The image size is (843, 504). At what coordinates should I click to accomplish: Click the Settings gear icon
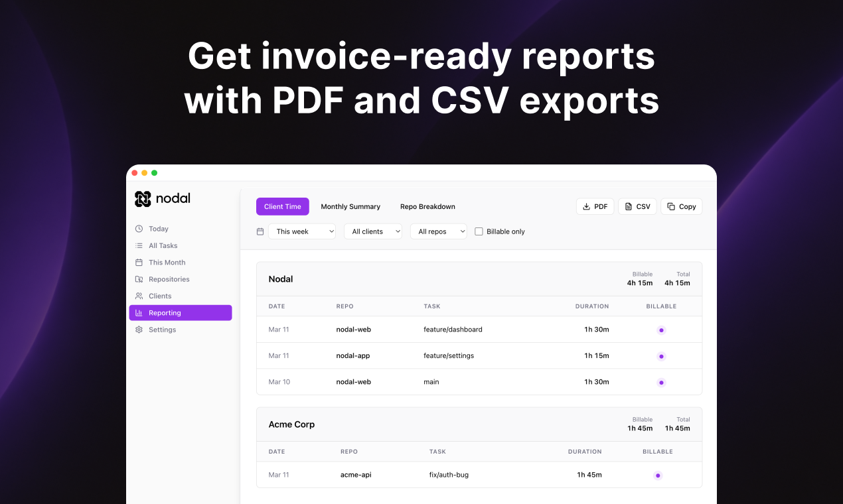[139, 330]
